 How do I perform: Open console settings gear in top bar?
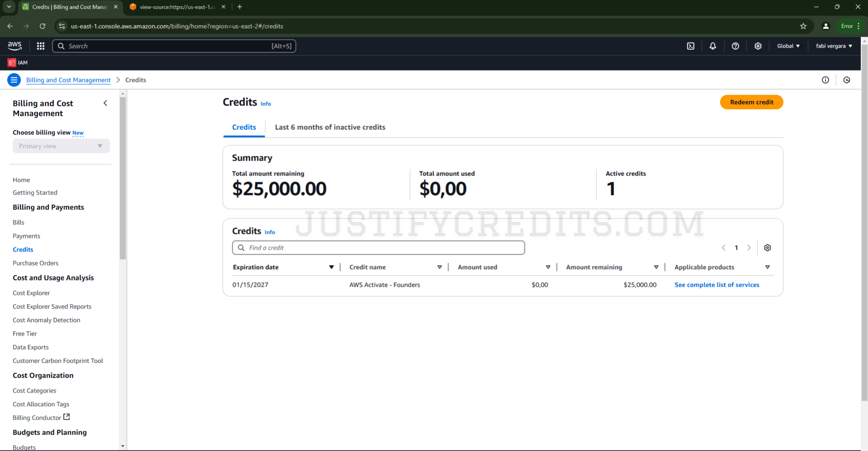point(758,46)
